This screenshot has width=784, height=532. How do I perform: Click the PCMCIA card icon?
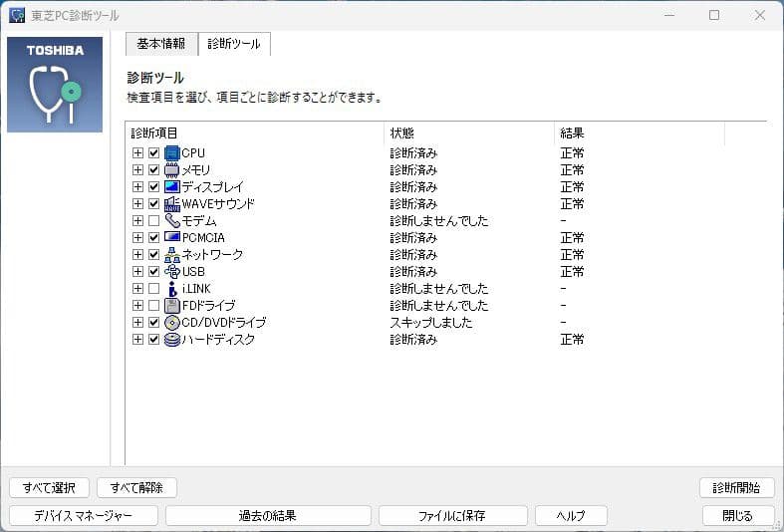click(x=172, y=237)
